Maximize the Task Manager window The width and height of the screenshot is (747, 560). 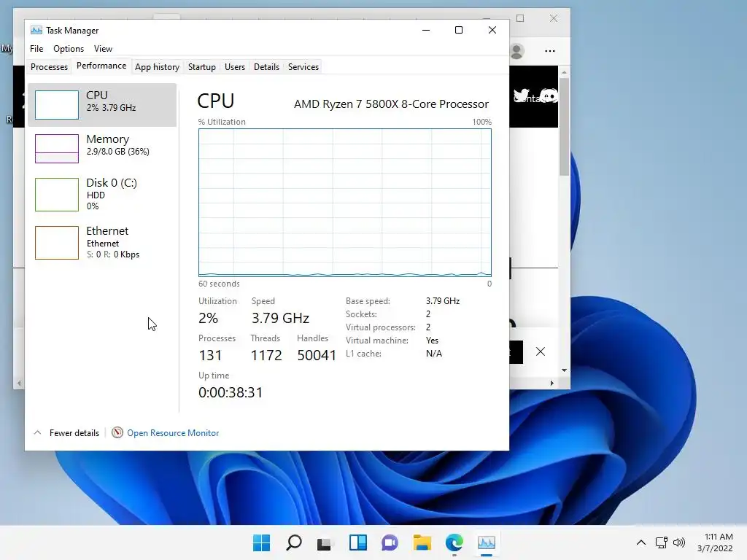[x=459, y=30]
